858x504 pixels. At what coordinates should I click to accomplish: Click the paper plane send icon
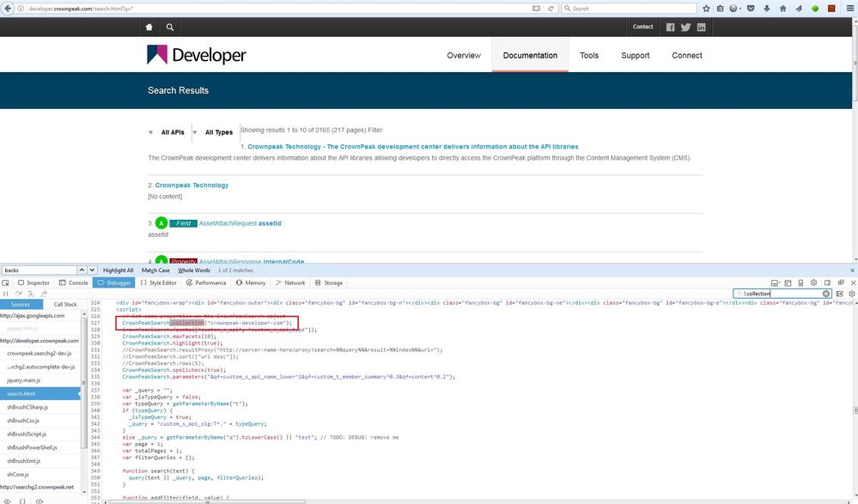pos(799,9)
